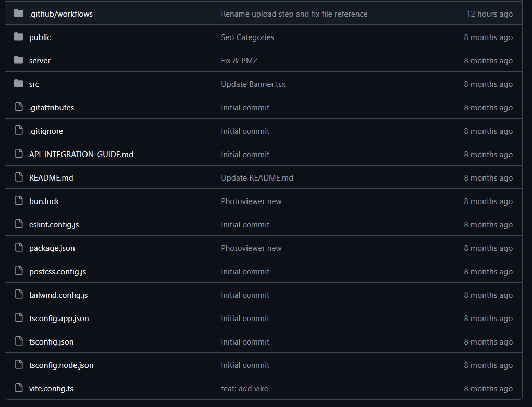Viewport: 532px width, 407px height.
Task: Click the '12 hours ago' timestamp
Action: pyautogui.click(x=489, y=14)
